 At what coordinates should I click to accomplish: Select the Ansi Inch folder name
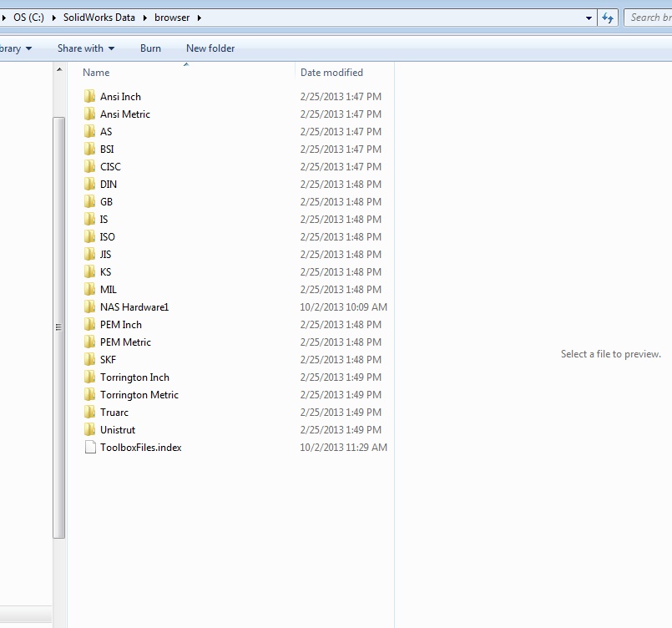(x=120, y=96)
